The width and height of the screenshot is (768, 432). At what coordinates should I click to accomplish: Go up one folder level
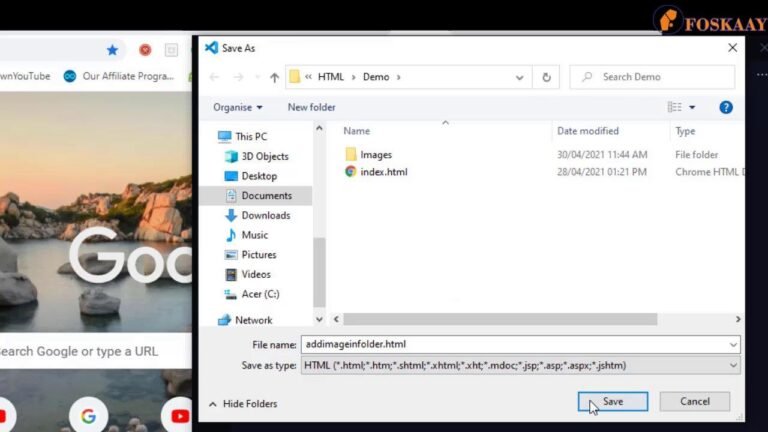(274, 77)
